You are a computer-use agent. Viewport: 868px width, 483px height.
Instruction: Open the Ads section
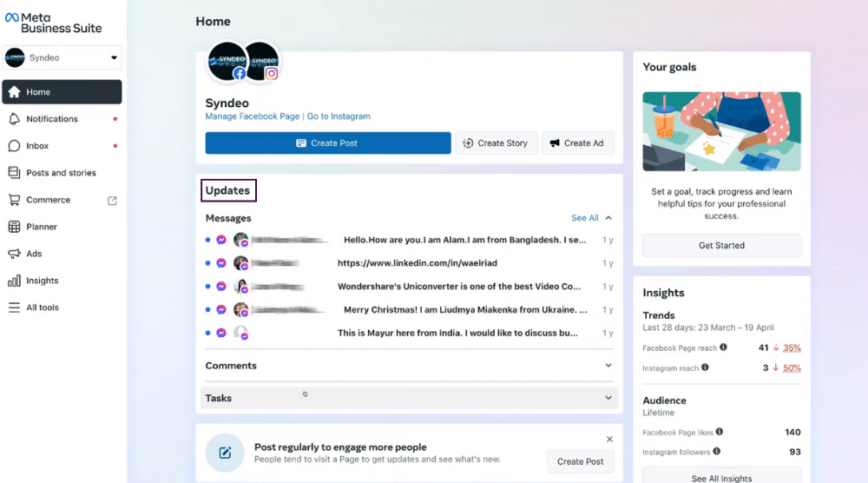(x=62, y=254)
